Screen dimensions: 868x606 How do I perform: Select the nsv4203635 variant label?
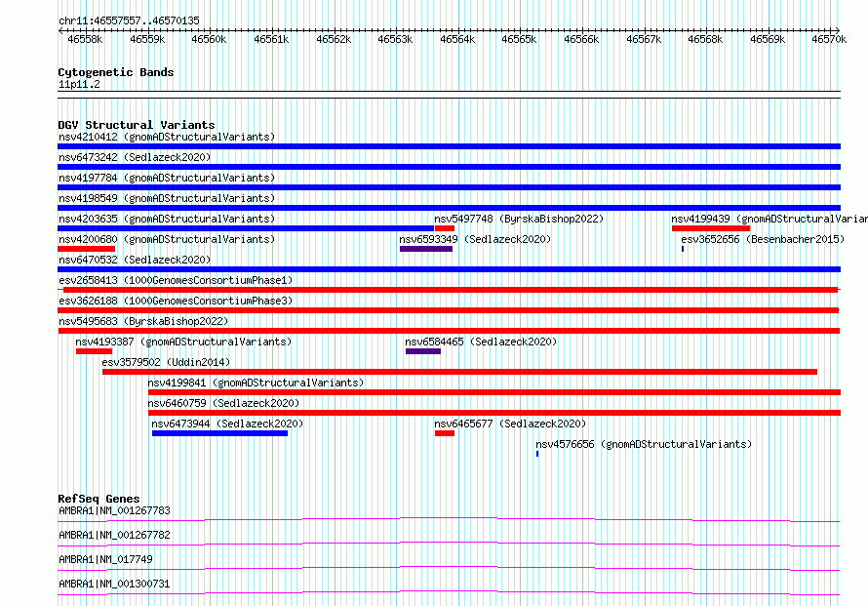[x=167, y=219]
